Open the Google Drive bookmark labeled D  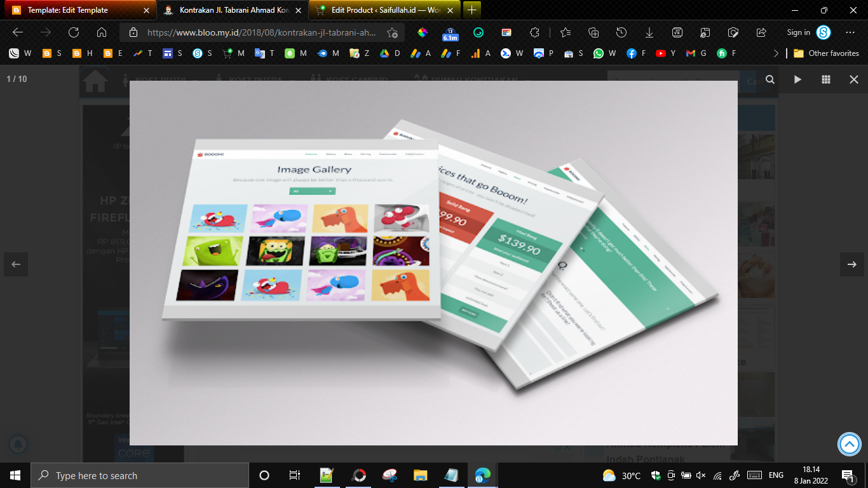[390, 53]
